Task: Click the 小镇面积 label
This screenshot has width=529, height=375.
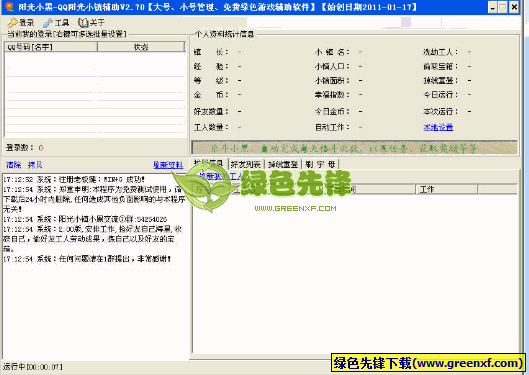Action: pyautogui.click(x=332, y=81)
